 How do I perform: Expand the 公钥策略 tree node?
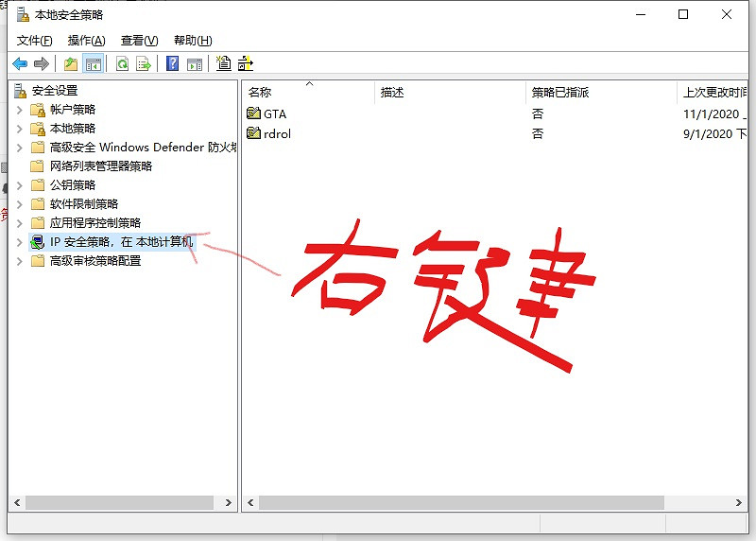point(20,185)
